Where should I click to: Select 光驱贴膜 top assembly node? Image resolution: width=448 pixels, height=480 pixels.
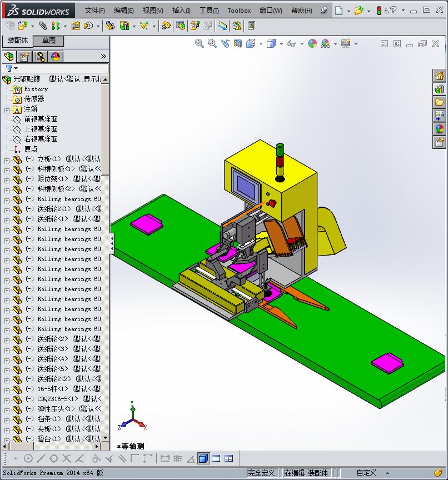pyautogui.click(x=27, y=79)
